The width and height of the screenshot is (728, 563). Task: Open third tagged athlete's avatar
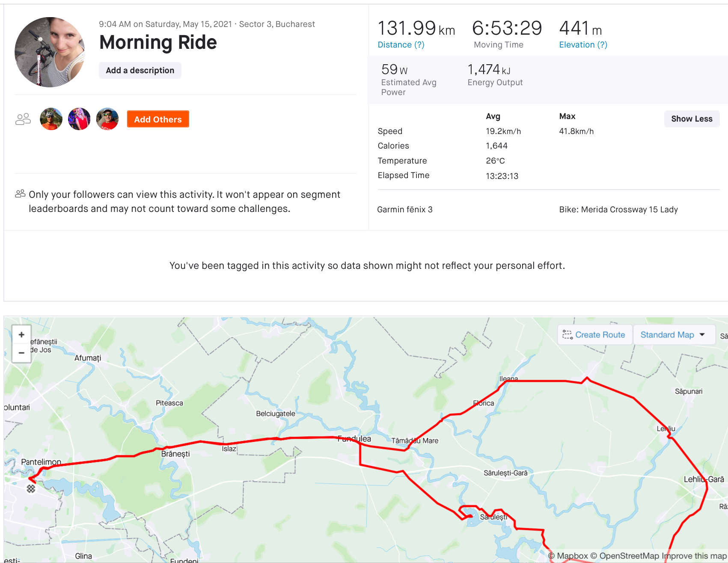(x=107, y=119)
